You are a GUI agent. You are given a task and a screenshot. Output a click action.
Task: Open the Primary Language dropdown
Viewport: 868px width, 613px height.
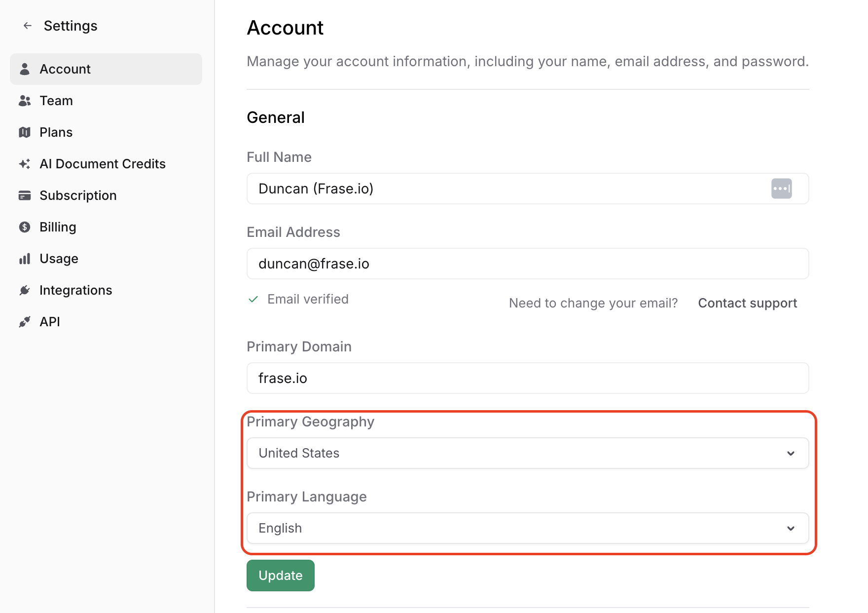pos(527,528)
